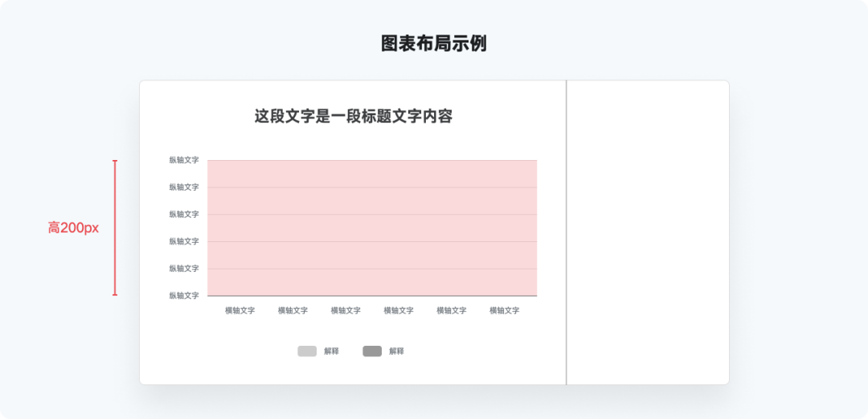
Task: Click the chart title 这段文字是一段标题文字内容
Action: click(x=354, y=117)
